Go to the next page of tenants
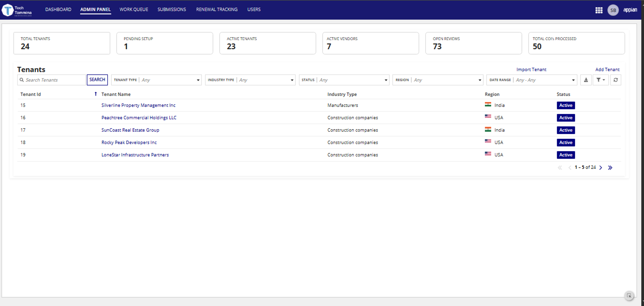 (601, 168)
